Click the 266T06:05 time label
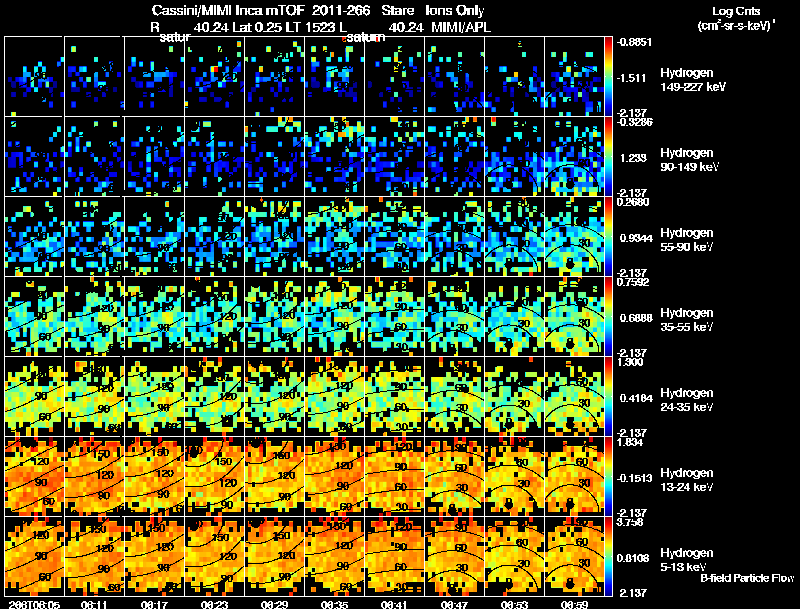 pos(34,604)
